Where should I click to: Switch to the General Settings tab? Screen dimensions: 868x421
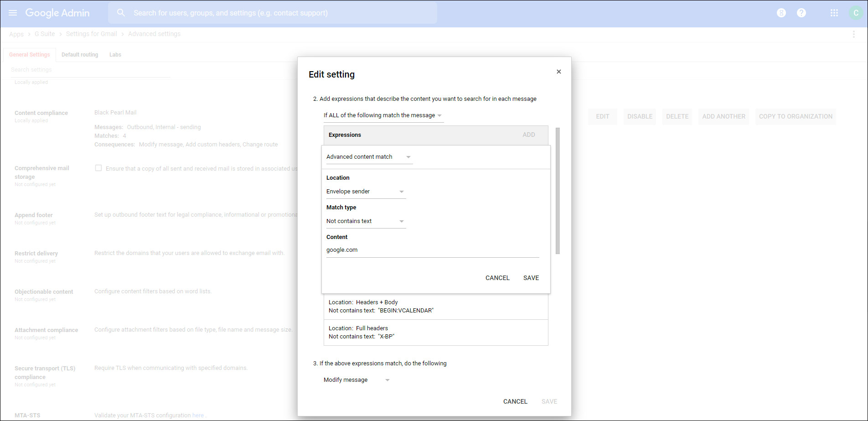(x=30, y=55)
